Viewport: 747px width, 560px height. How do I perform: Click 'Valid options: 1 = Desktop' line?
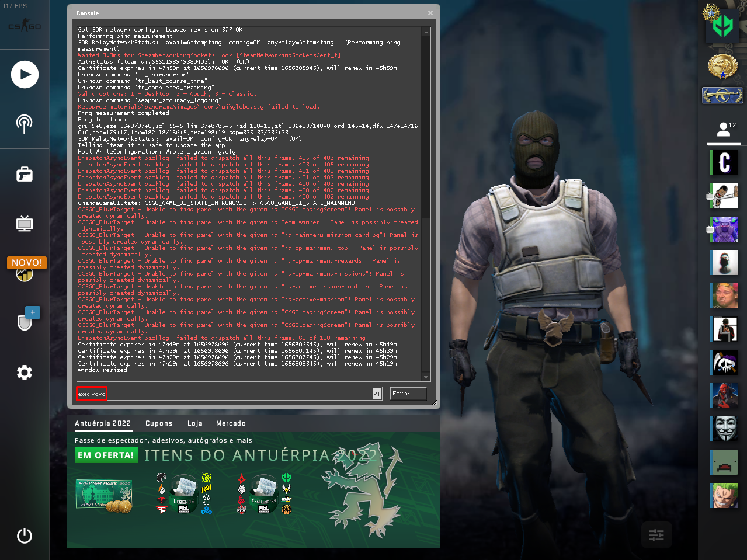point(167,94)
